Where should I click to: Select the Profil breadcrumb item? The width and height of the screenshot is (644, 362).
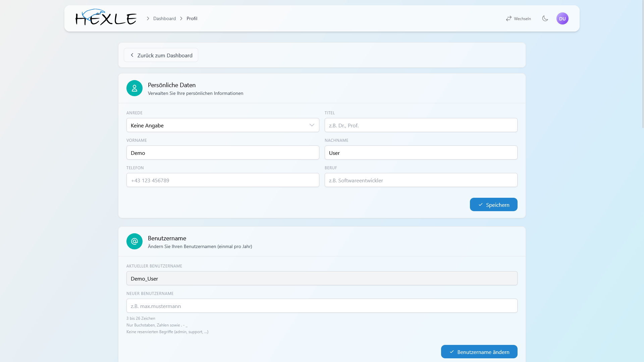[x=192, y=18]
